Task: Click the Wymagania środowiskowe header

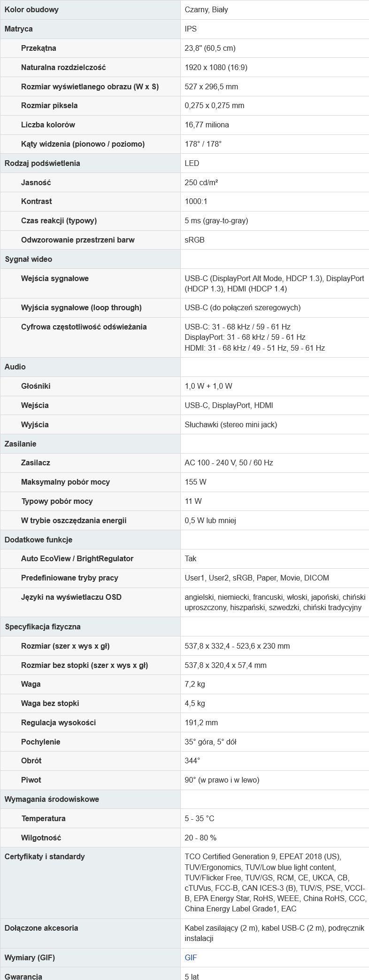Action: (x=52, y=799)
